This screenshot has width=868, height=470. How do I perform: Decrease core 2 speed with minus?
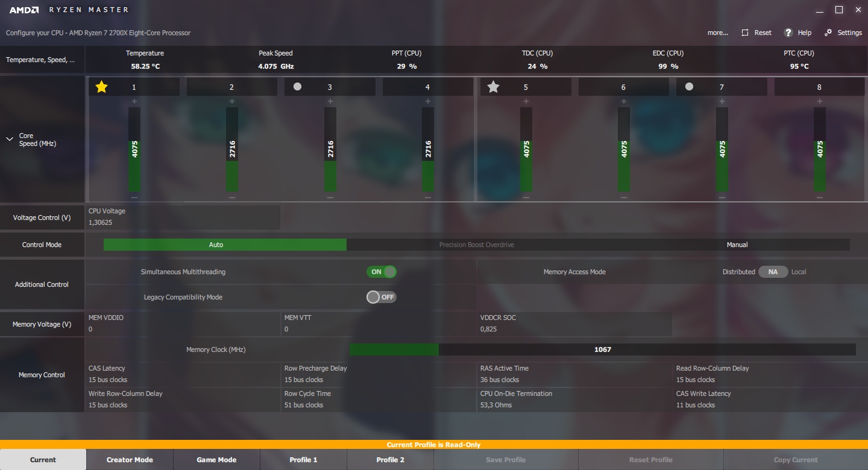232,197
